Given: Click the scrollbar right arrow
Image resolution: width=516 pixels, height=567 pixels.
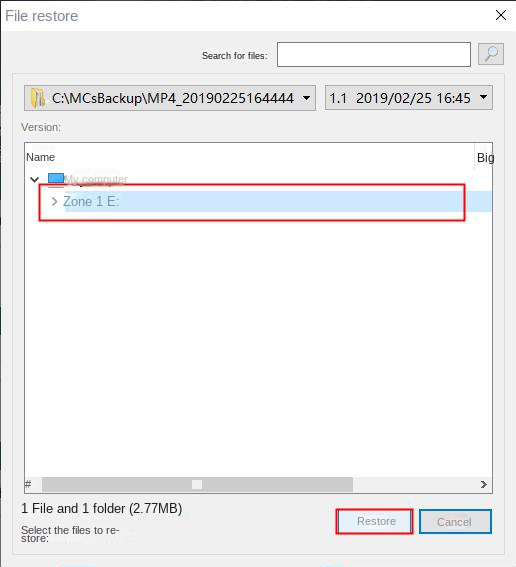Looking at the screenshot, I should click(484, 485).
